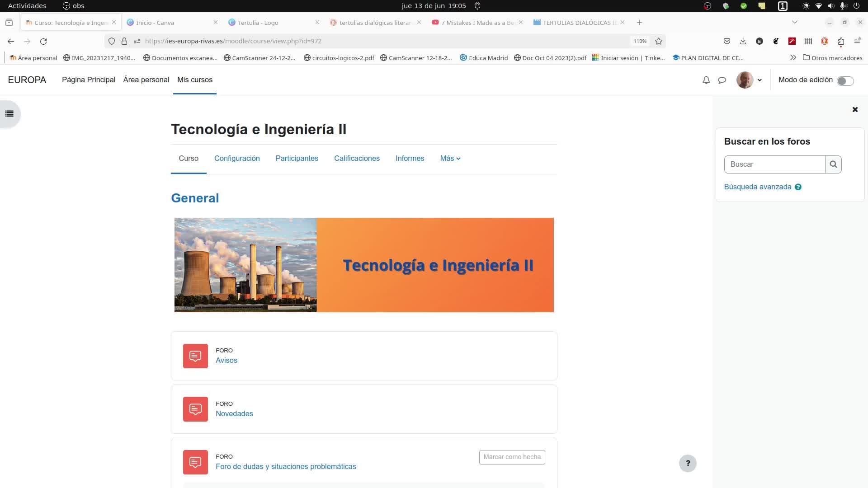The height and width of the screenshot is (488, 868).
Task: Open the notifications bell icon
Action: pyautogui.click(x=706, y=80)
